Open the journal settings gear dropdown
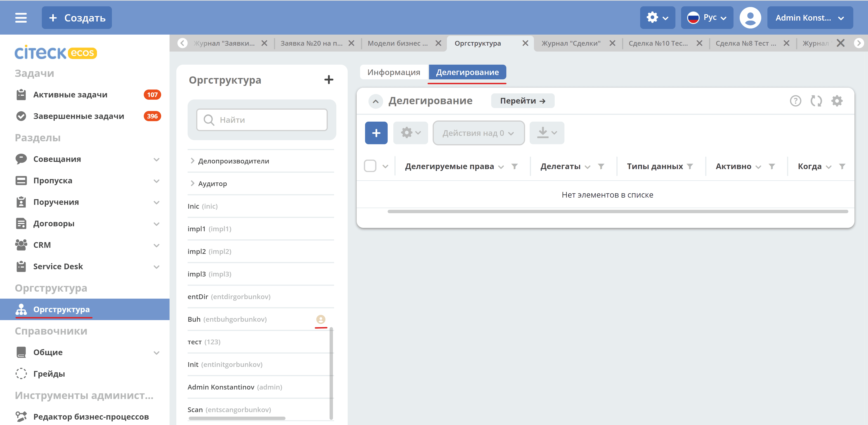This screenshot has width=868, height=425. 410,133
